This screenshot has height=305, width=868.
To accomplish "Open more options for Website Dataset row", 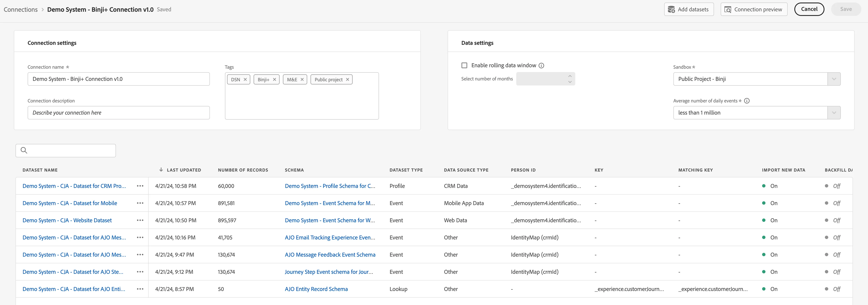I will (140, 220).
